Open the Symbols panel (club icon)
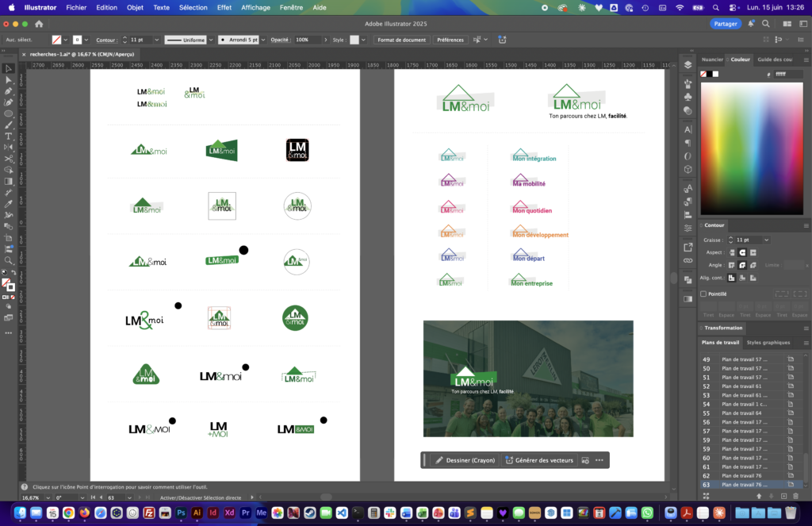812x526 pixels. click(x=688, y=97)
